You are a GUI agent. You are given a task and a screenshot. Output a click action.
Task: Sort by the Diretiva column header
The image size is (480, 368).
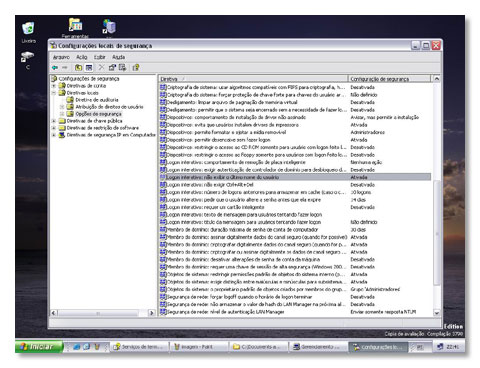click(x=253, y=79)
